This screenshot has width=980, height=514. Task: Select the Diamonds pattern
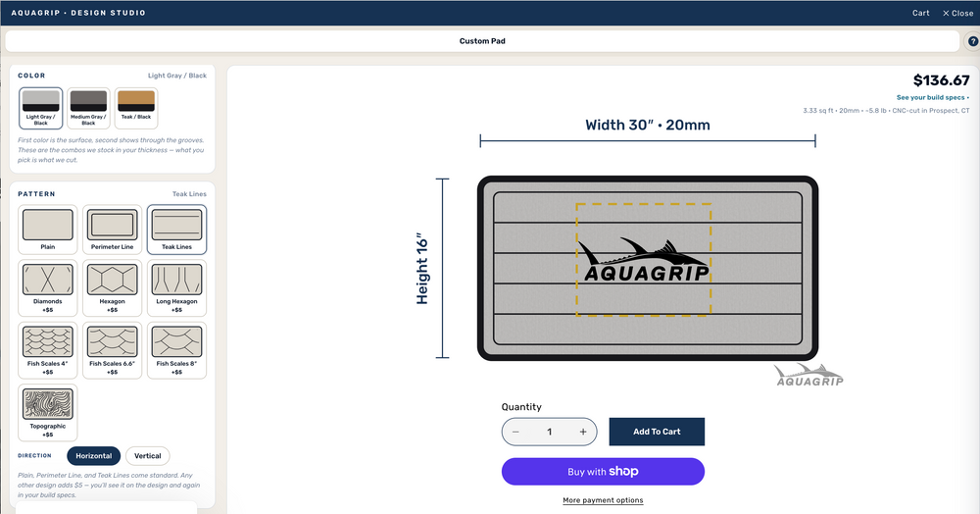(47, 287)
